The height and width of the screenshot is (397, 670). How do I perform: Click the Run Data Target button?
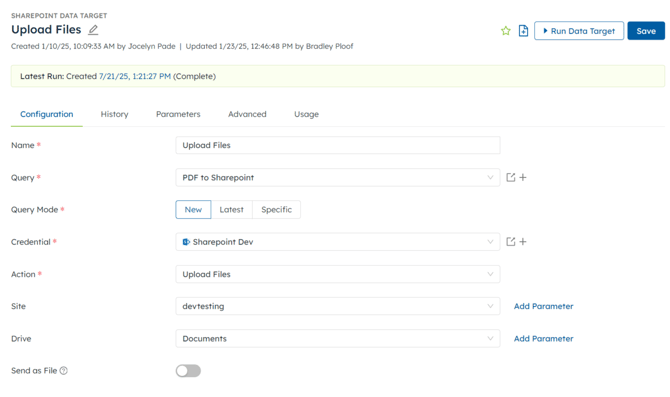tap(579, 31)
